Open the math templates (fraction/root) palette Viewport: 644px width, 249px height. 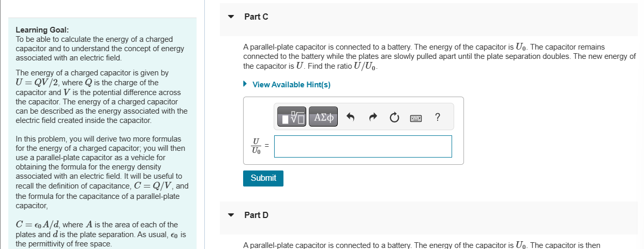(292, 117)
